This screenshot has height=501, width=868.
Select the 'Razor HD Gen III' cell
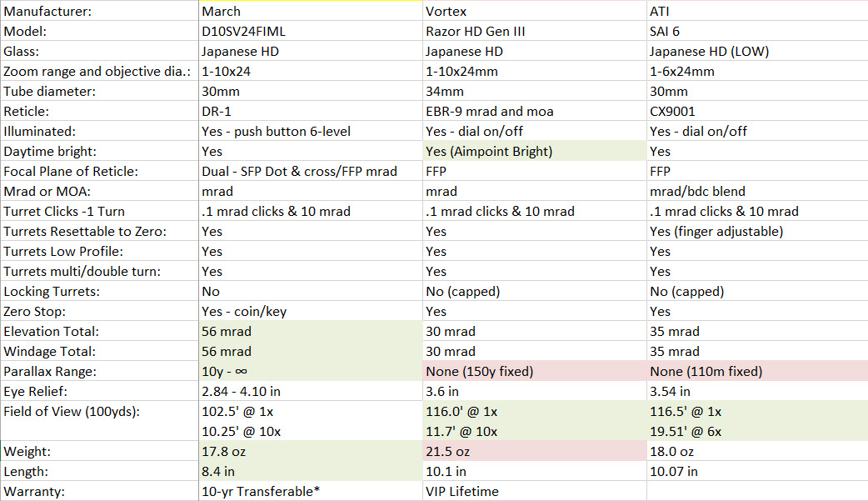coord(535,31)
